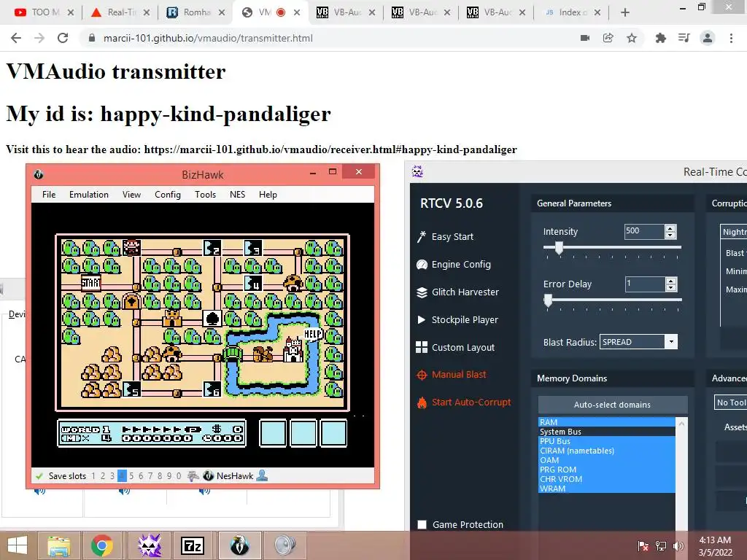Click the camera icon in address bar
747x560 pixels.
pos(585,38)
